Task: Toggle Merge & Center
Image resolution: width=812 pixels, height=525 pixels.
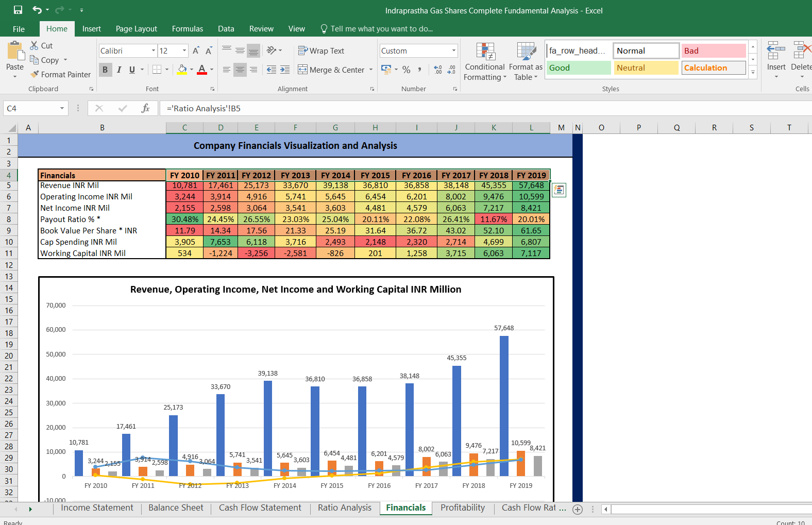Action: point(331,70)
